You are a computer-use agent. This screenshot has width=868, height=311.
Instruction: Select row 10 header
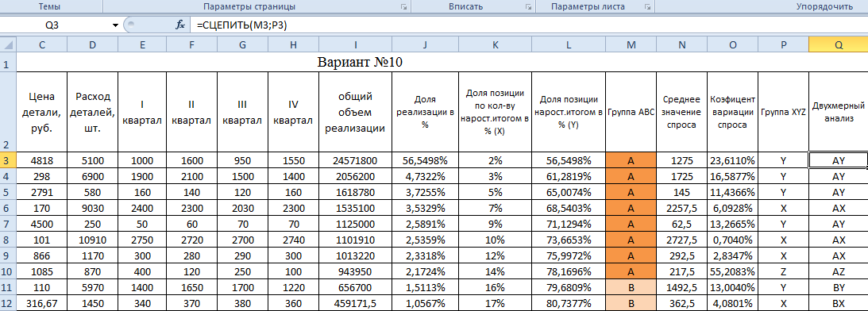pos(8,271)
